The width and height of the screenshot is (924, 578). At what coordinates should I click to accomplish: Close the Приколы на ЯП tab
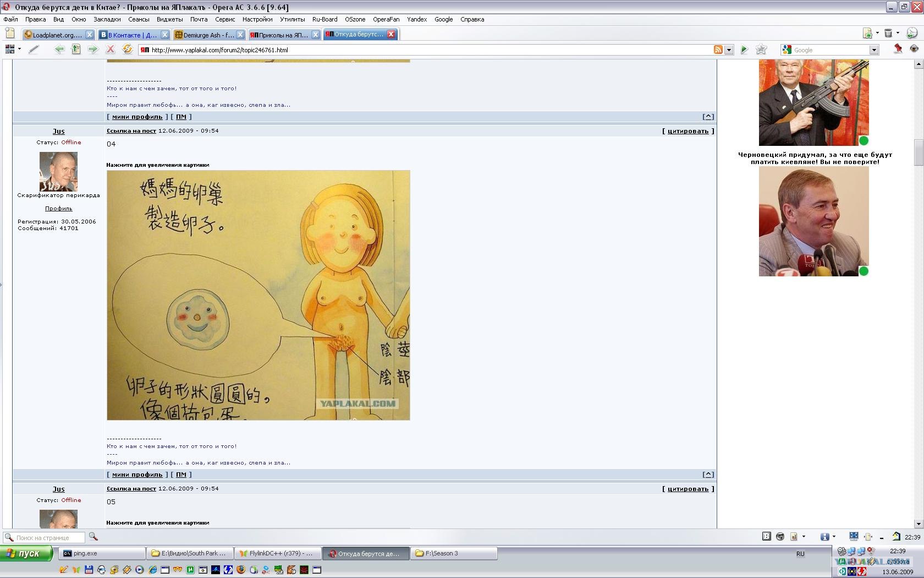[x=315, y=35]
